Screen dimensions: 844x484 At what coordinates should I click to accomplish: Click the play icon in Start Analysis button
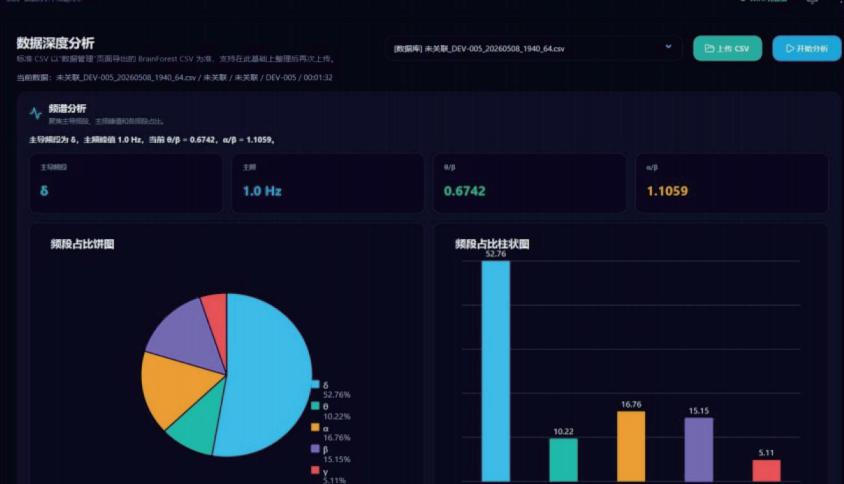790,48
